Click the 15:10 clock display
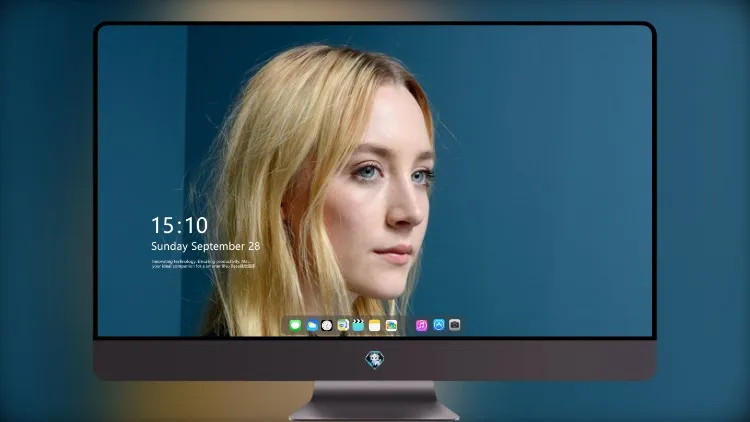This screenshot has height=422, width=750. (179, 225)
